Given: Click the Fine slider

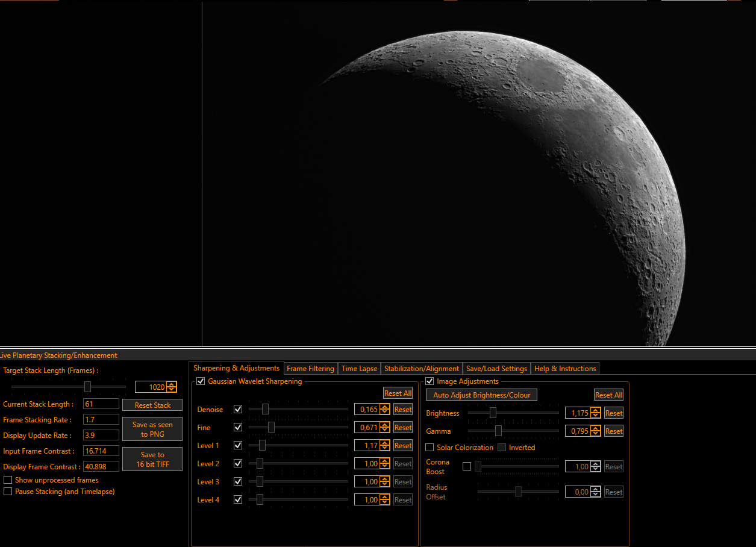Looking at the screenshot, I should tap(298, 427).
